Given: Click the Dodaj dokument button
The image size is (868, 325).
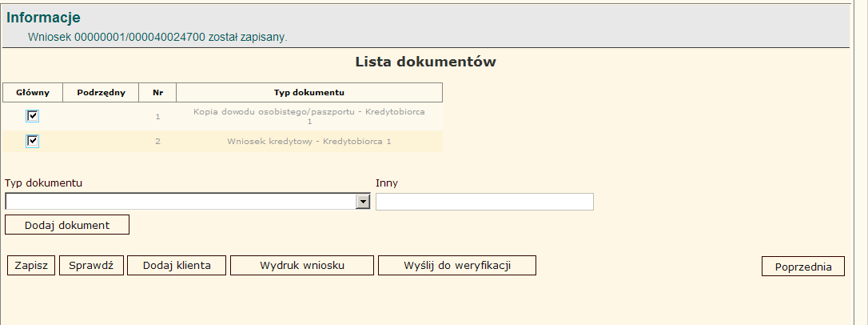Looking at the screenshot, I should pos(67,225).
